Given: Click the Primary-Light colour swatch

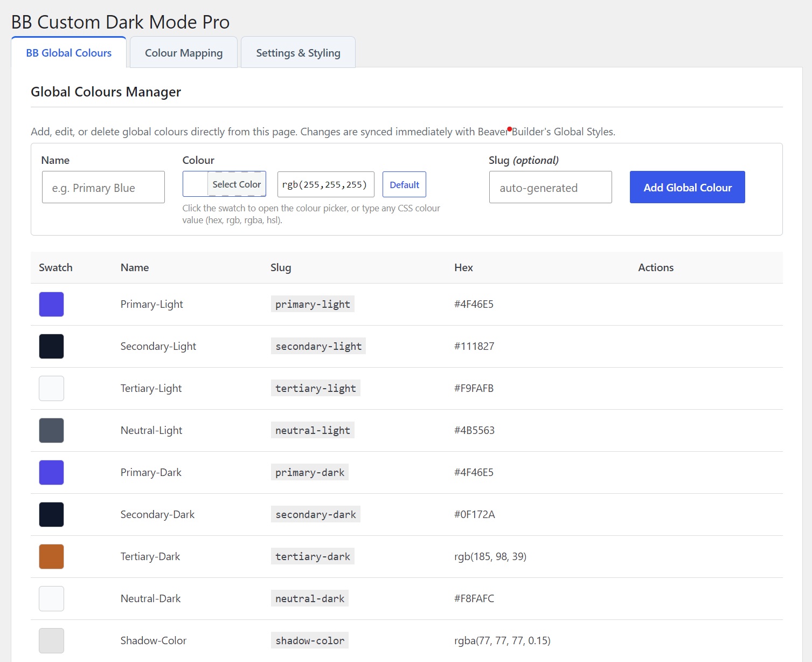Looking at the screenshot, I should pos(51,304).
